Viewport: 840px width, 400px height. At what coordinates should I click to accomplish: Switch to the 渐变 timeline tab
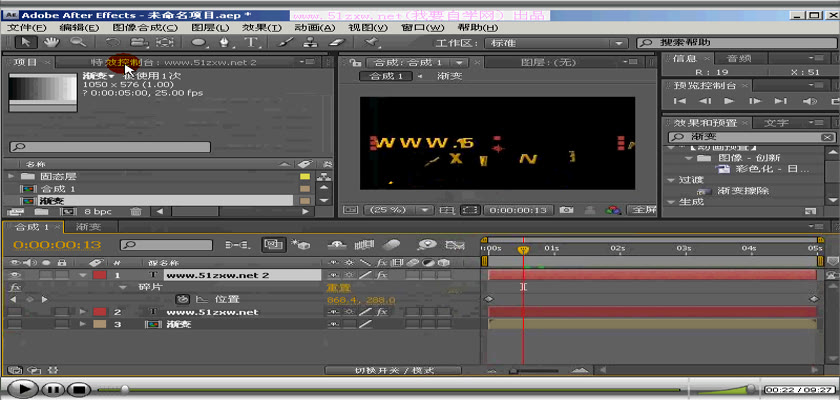(88, 227)
